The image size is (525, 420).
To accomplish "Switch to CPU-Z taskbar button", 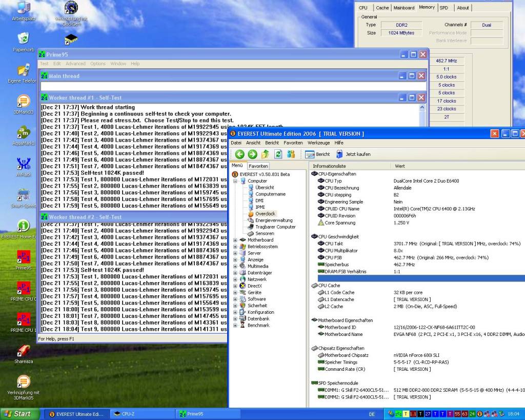I will click(142, 414).
